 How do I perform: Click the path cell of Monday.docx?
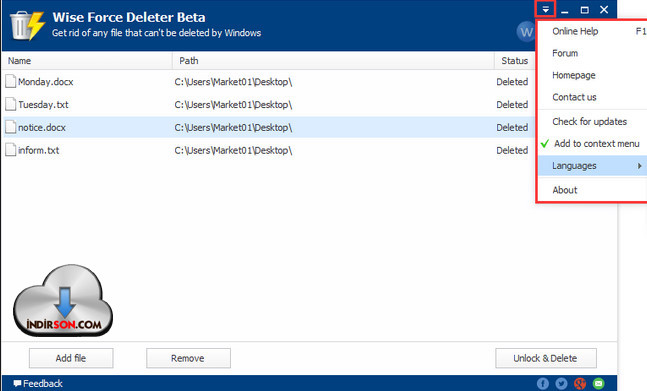(233, 82)
